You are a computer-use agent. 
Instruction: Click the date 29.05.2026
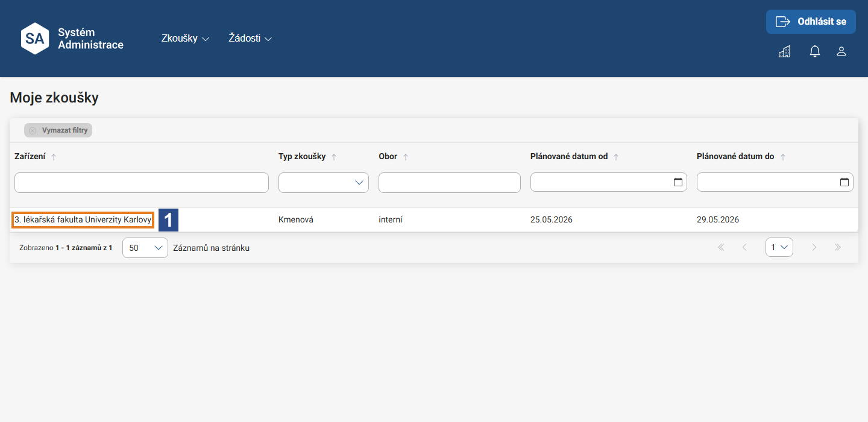[718, 220]
